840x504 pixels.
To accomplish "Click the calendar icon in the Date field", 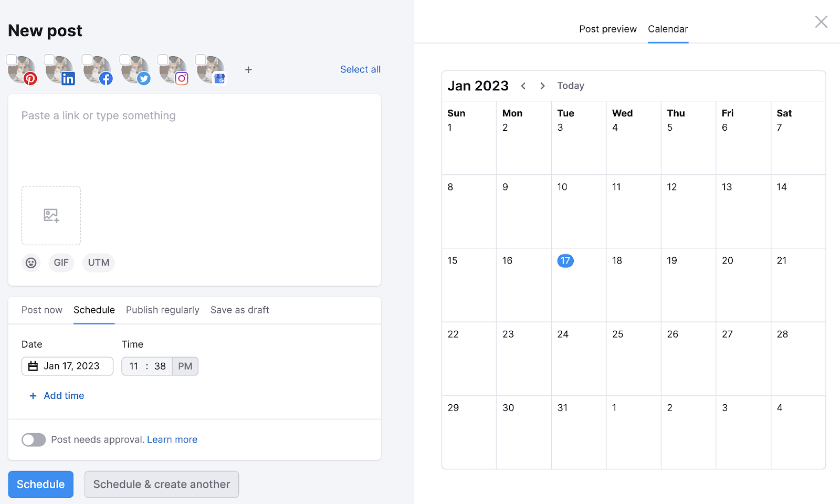I will [x=33, y=366].
